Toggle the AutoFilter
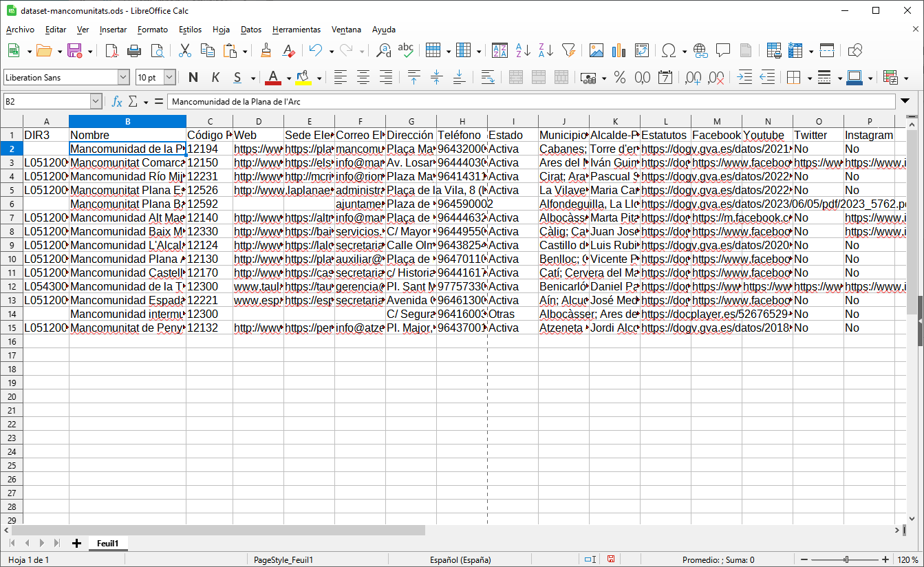The height and width of the screenshot is (567, 924). click(568, 50)
